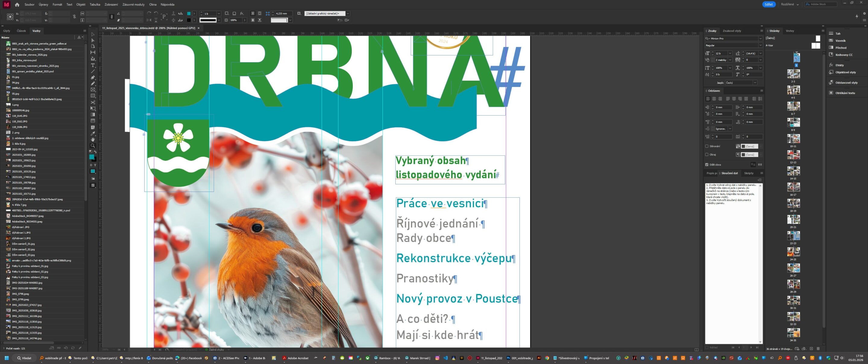
Task: Enable the Okraj checkbox
Action: (706, 155)
